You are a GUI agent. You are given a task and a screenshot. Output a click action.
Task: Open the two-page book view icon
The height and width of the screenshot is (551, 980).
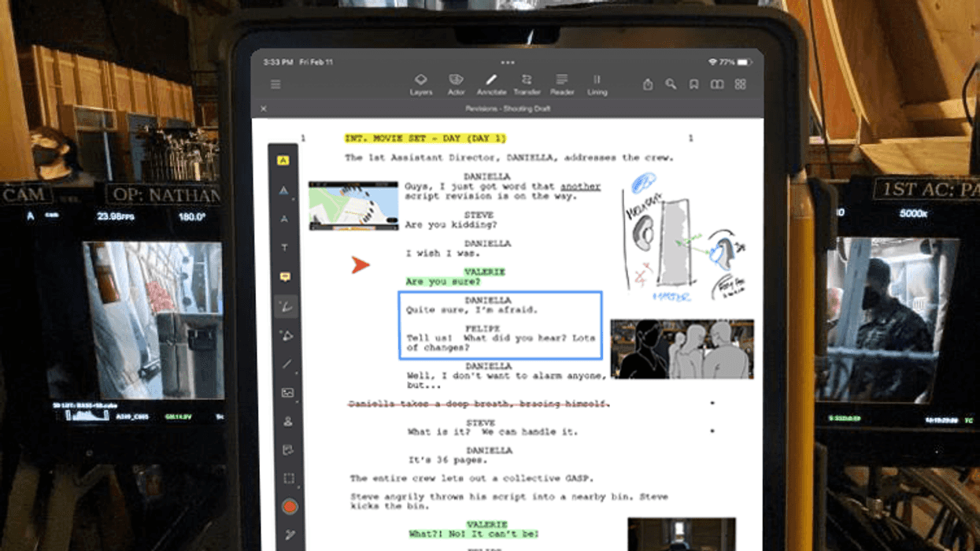[x=716, y=84]
